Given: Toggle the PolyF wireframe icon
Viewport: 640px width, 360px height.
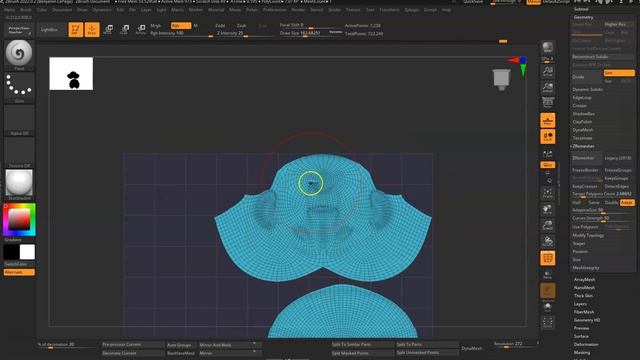Looking at the screenshot, I should (x=547, y=258).
